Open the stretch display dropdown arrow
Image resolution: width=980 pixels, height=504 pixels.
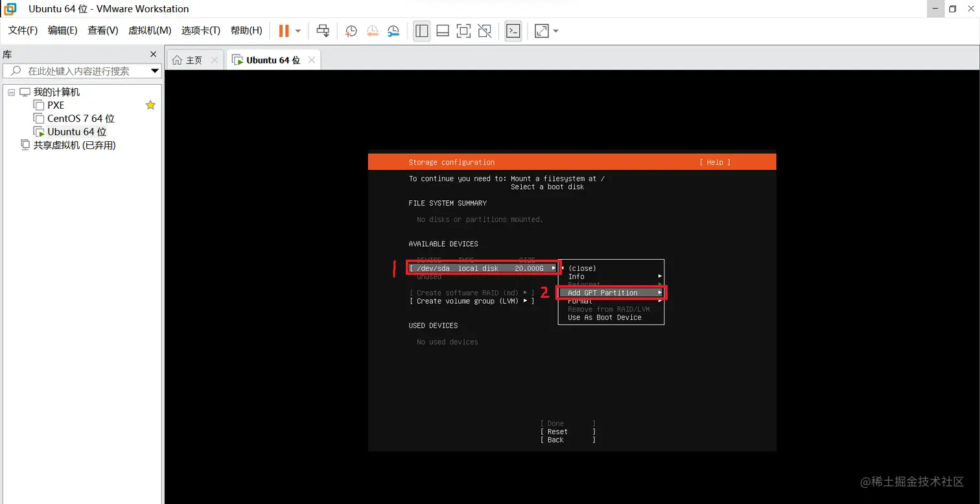click(x=555, y=30)
